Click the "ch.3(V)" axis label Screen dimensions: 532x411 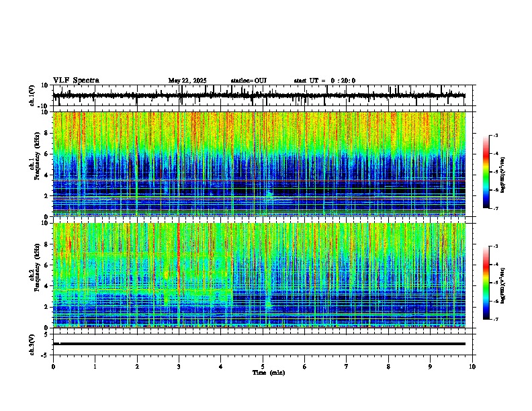click(32, 345)
